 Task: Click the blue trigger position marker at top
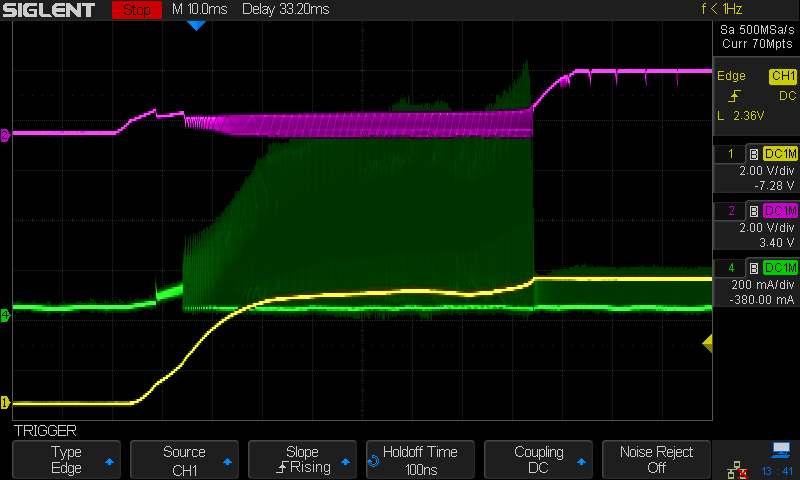(x=196, y=26)
